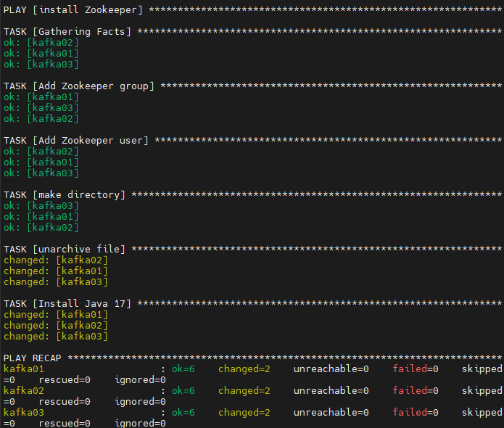
Task: Click failed=0 in the kafka02 recap row
Action: click(x=416, y=391)
